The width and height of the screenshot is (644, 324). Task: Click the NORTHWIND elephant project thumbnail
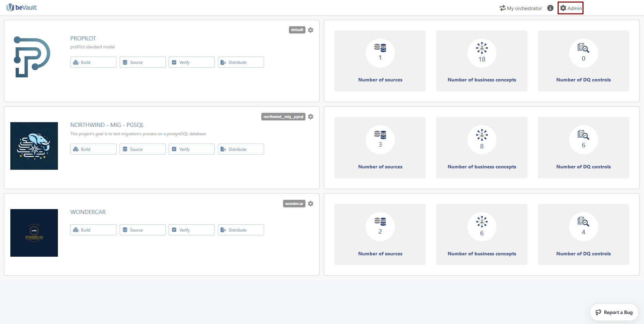click(34, 146)
